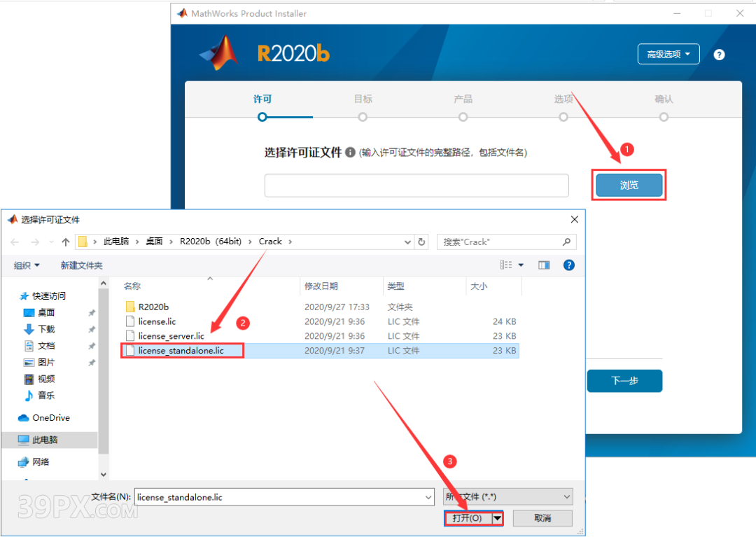The width and height of the screenshot is (756, 537).
Task: Click 桌面 in the address breadcrumb
Action: (x=154, y=242)
